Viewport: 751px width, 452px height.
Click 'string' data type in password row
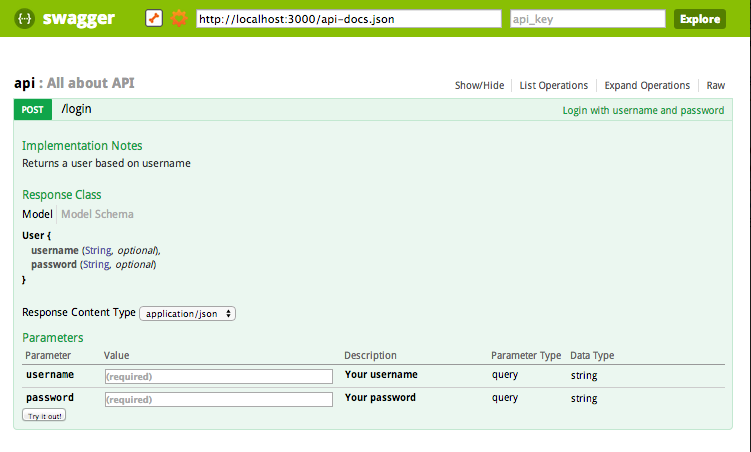584,398
